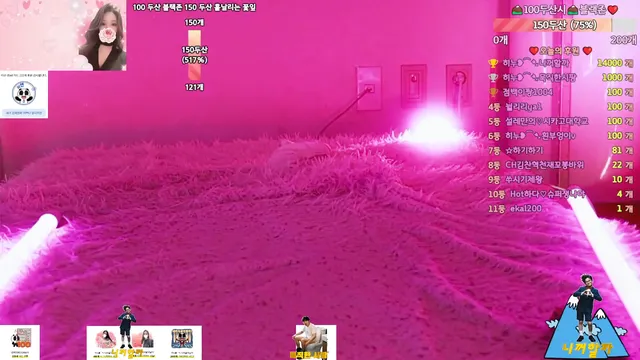This screenshot has height=360, width=640.
Task: Click the '121개' label below vertical gauge
Action: [194, 87]
